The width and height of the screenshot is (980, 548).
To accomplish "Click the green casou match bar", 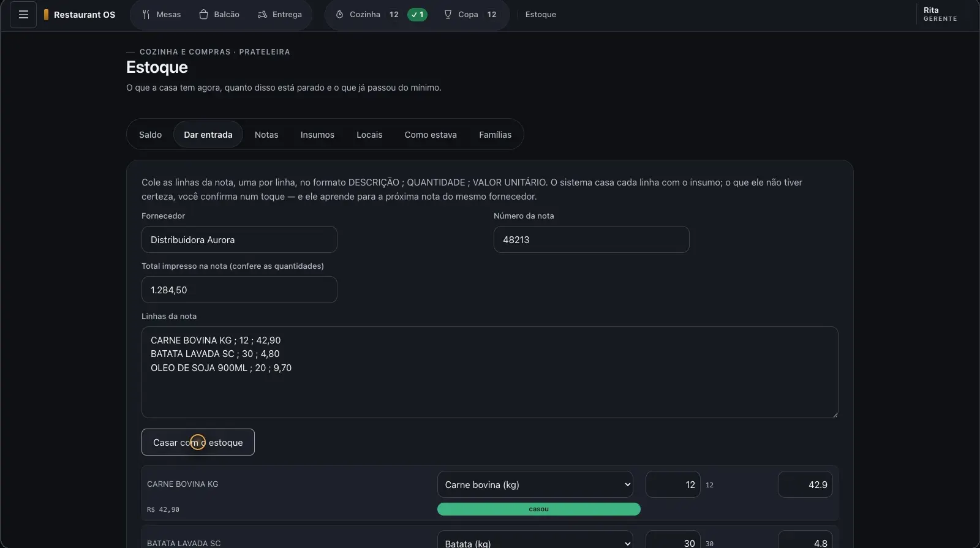I will click(x=539, y=509).
